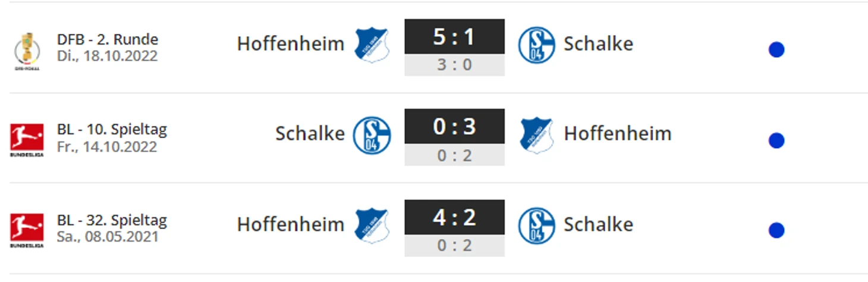Click Hoffenheim crest in the 0:3 match
This screenshot has width=868, height=282.
pyautogui.click(x=536, y=135)
